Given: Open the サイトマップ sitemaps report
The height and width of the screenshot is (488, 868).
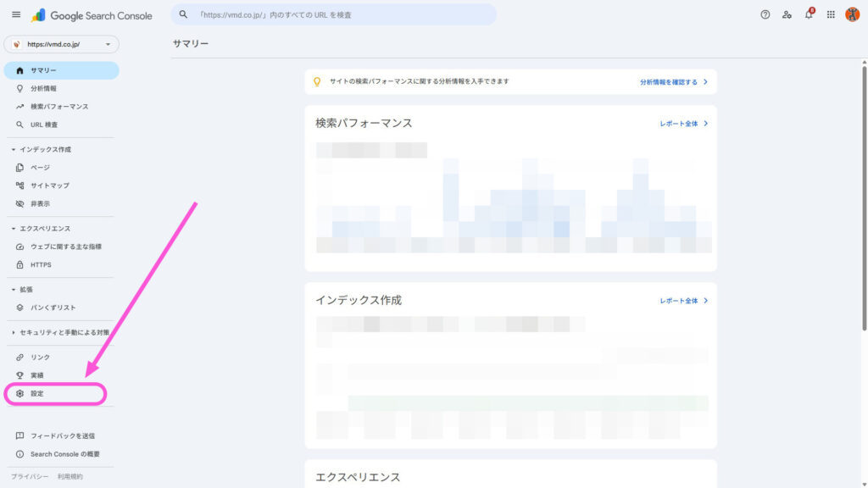Looking at the screenshot, I should click(x=48, y=185).
